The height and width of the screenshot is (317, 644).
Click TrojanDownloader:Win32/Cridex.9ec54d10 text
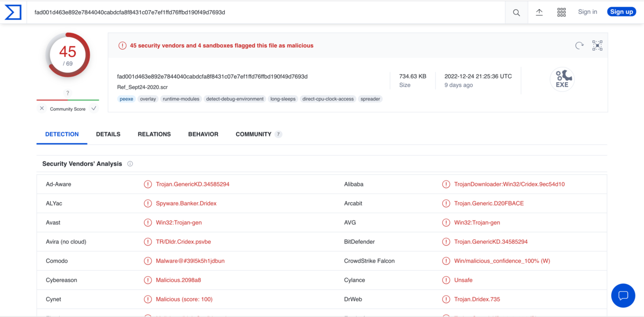pos(509,184)
